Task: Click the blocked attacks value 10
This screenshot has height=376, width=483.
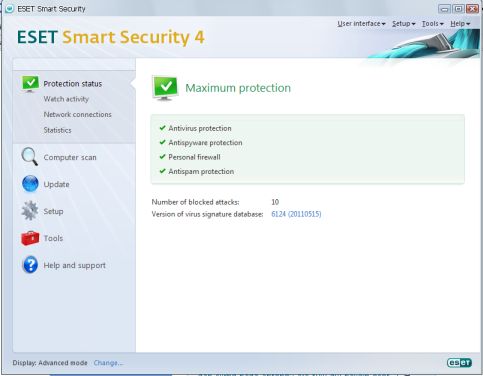Action: [275, 202]
